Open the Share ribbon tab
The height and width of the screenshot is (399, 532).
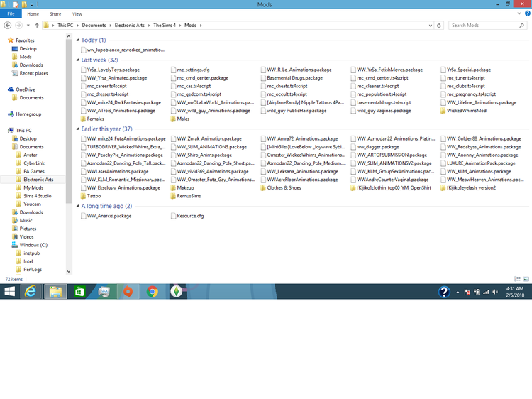click(x=55, y=14)
